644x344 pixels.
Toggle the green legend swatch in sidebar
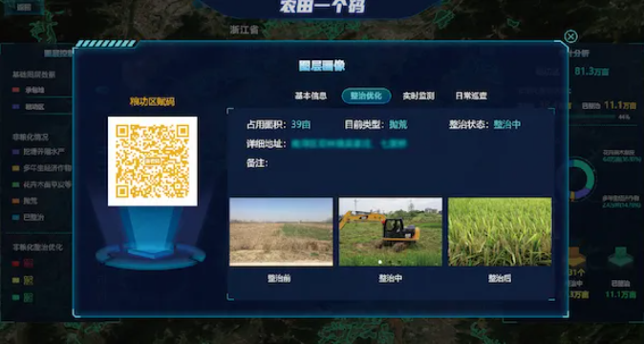(15, 297)
